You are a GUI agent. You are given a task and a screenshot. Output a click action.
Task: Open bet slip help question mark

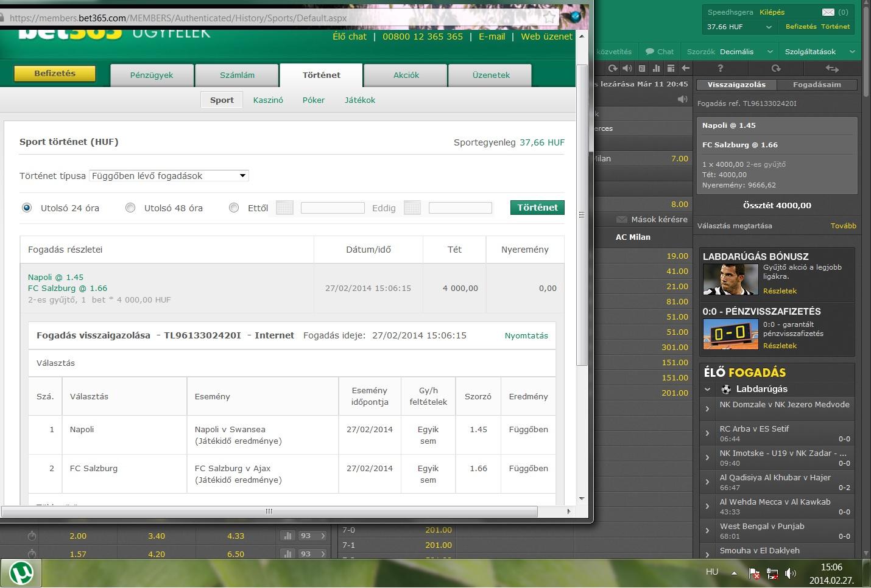point(721,68)
